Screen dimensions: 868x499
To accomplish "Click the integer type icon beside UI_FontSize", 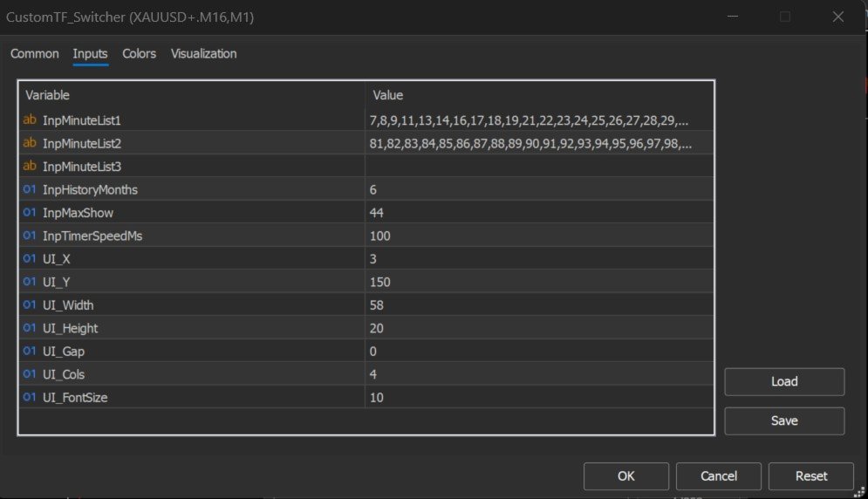I will click(x=30, y=398).
